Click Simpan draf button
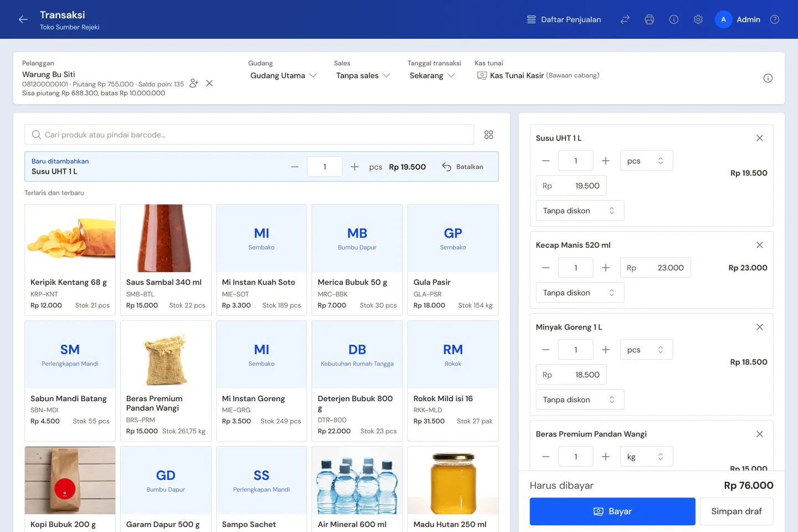Viewport: 798px width, 532px height. click(736, 511)
